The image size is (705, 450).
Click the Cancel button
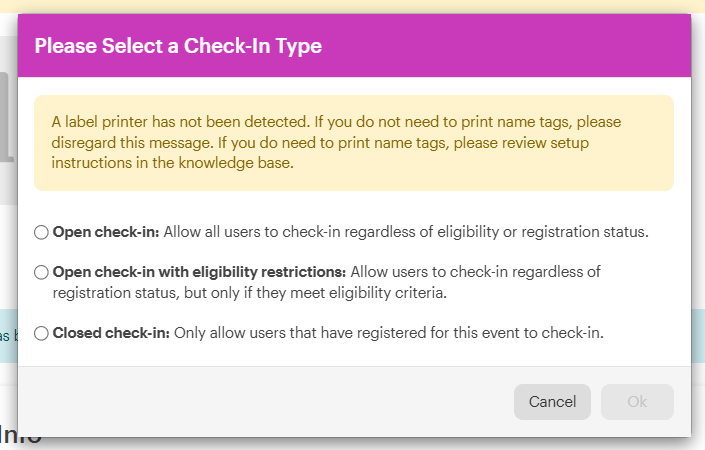click(x=552, y=402)
